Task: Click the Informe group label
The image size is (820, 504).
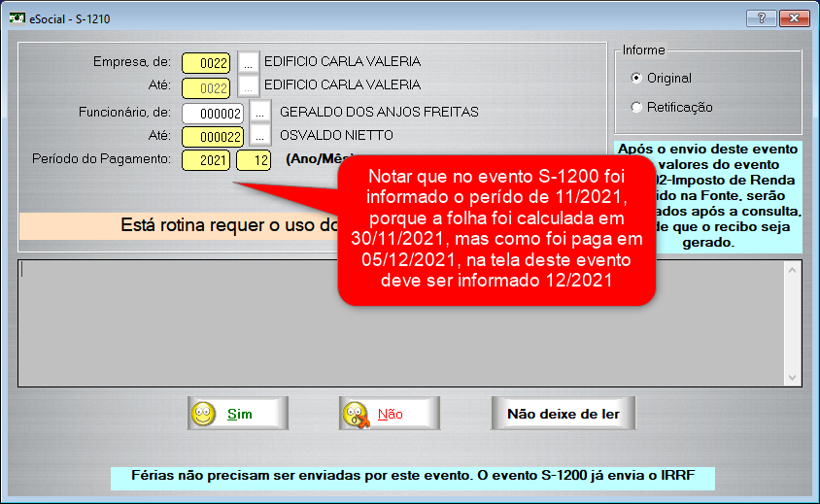Action: [x=644, y=50]
